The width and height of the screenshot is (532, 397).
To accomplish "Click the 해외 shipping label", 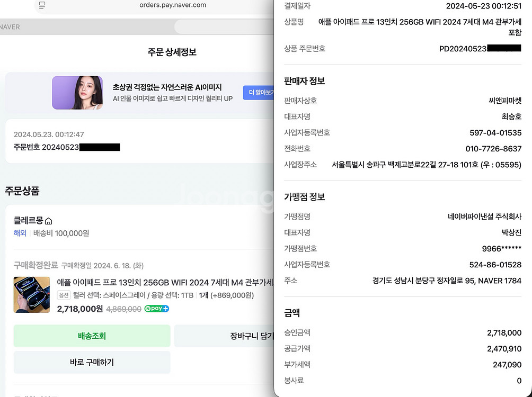I will tap(20, 233).
